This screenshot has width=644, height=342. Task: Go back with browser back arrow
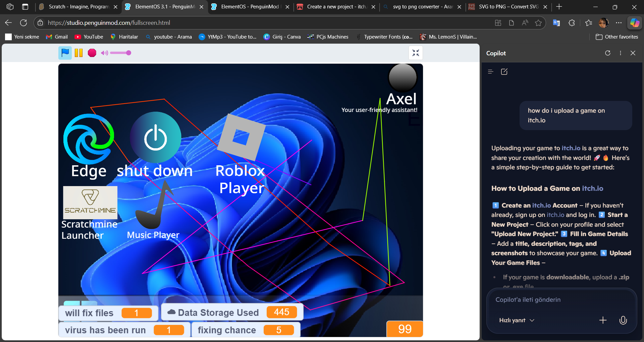(x=8, y=23)
